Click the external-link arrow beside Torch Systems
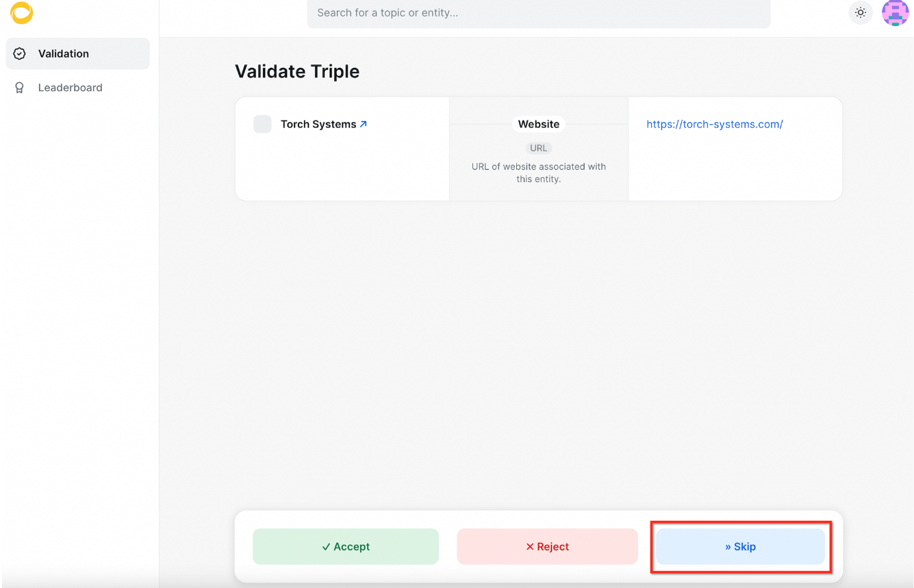Viewport: 914px width, 588px height. coord(364,124)
